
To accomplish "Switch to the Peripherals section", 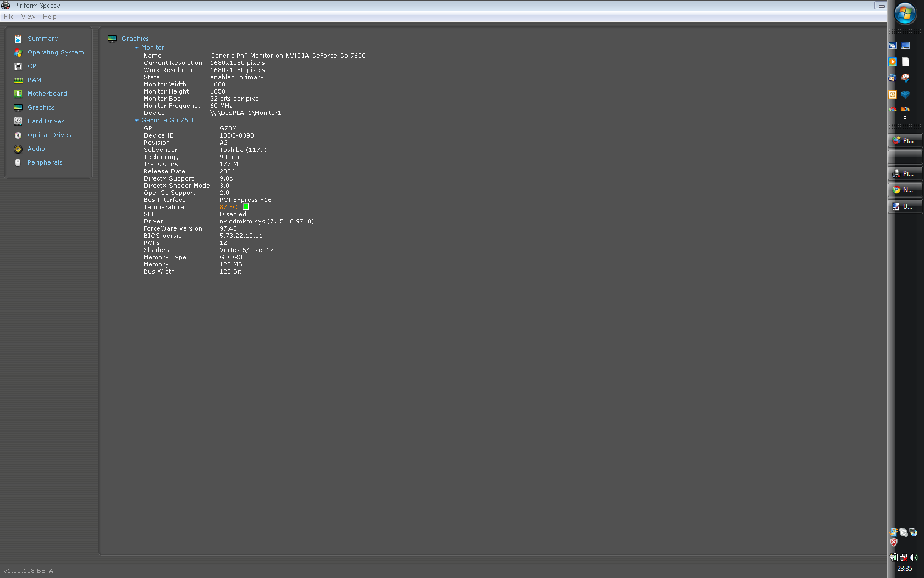I will click(x=45, y=163).
